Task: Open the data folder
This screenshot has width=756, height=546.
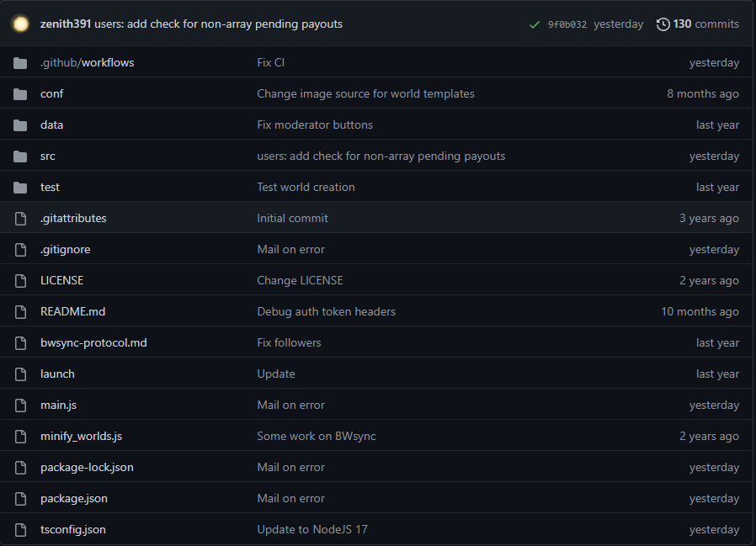Action: point(51,125)
